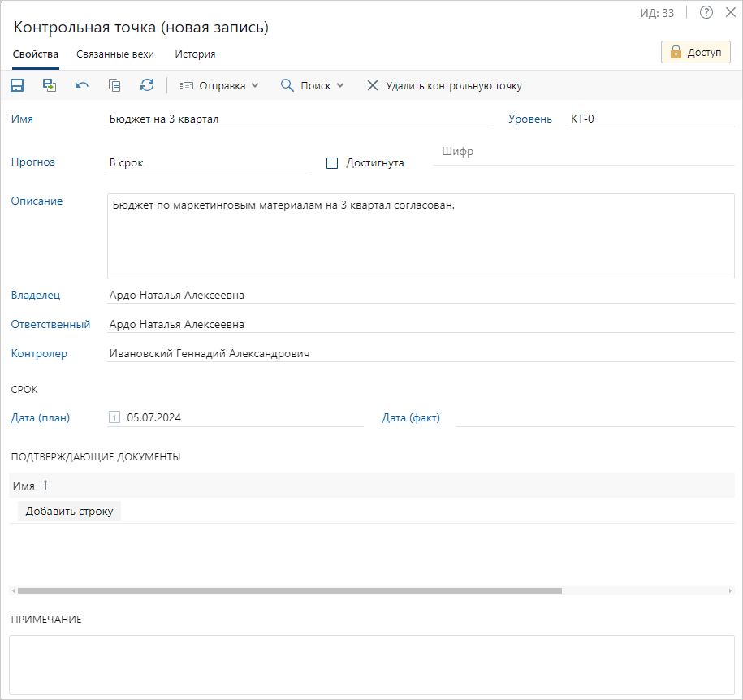Click Добавить строку button
Screen dimensions: 743x700
pyautogui.click(x=69, y=511)
